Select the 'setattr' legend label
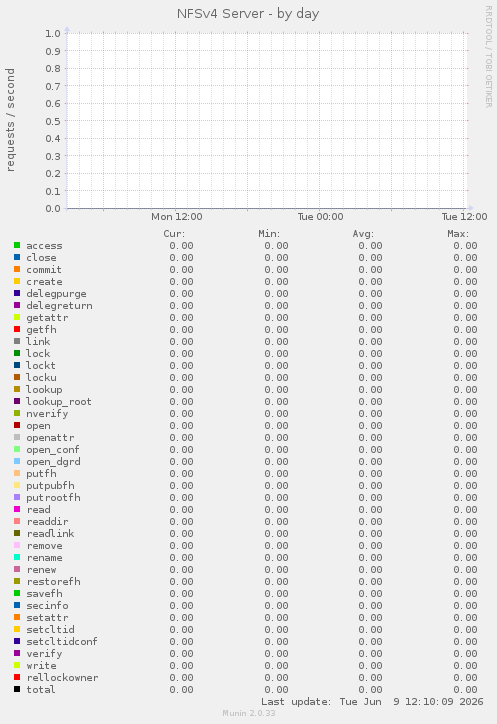This screenshot has width=497, height=724. pos(47,618)
